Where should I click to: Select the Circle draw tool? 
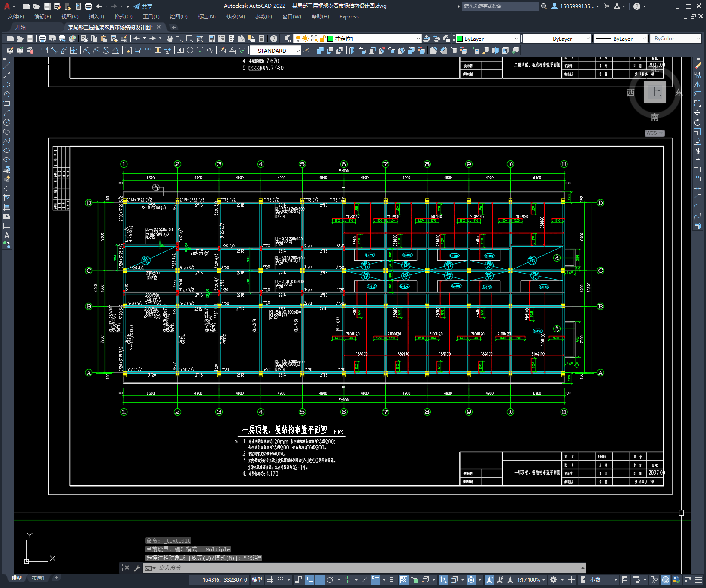pyautogui.click(x=7, y=122)
